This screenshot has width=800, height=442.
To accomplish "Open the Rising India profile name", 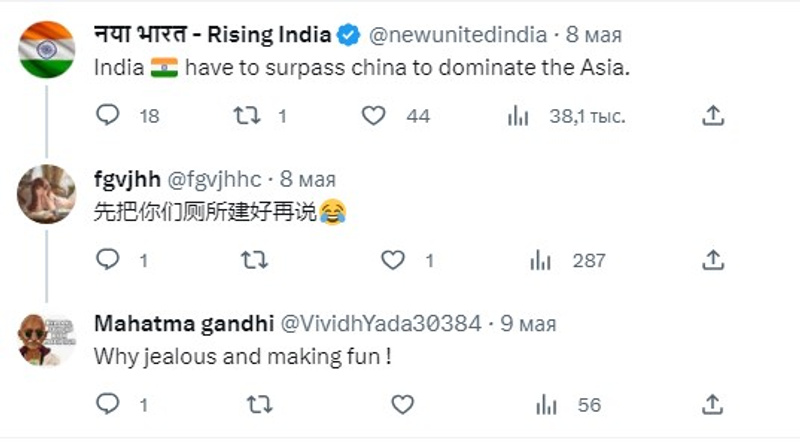I will [x=212, y=35].
